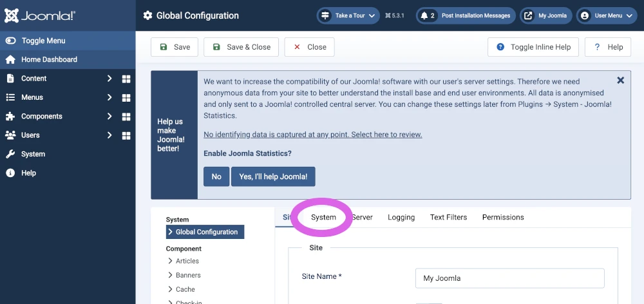Click the Global Configuration gear icon
The width and height of the screenshot is (644, 304).
147,15
